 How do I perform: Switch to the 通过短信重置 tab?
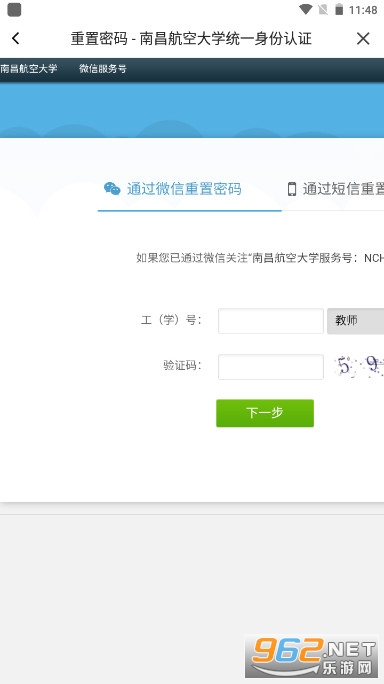(335, 189)
